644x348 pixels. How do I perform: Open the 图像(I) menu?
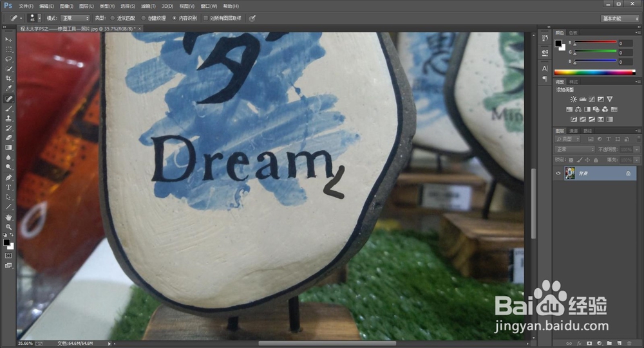coord(66,6)
